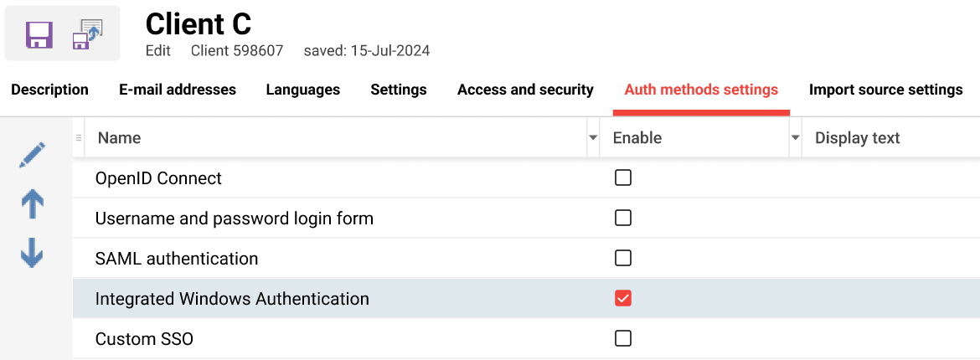Image resolution: width=980 pixels, height=360 pixels.
Task: Switch to the Description tab
Action: tap(49, 90)
